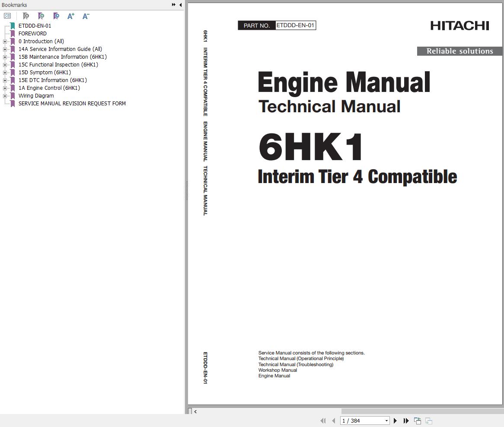Click the bookmark icon beside FOREWORD
Screen dimensions: 504x427
(13, 33)
